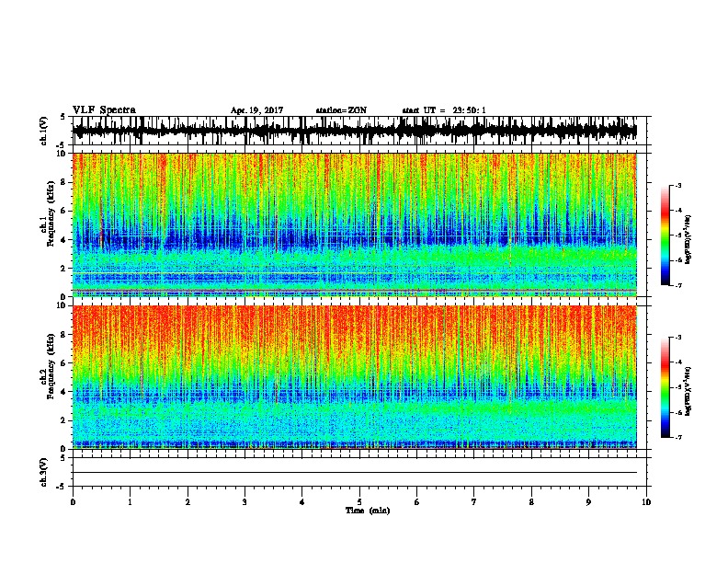This screenshot has height=563, width=728.
Task: Click the "ch.1(V)" waveform axis label
Action: pos(43,131)
